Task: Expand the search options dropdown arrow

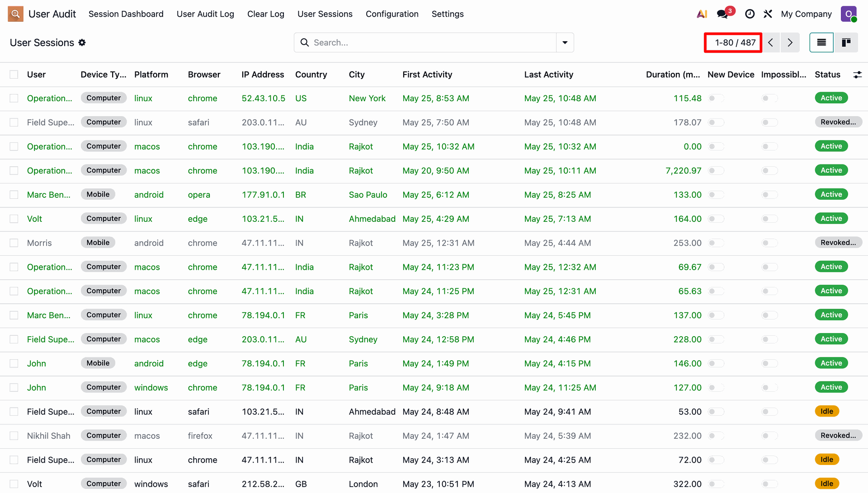Action: click(565, 42)
